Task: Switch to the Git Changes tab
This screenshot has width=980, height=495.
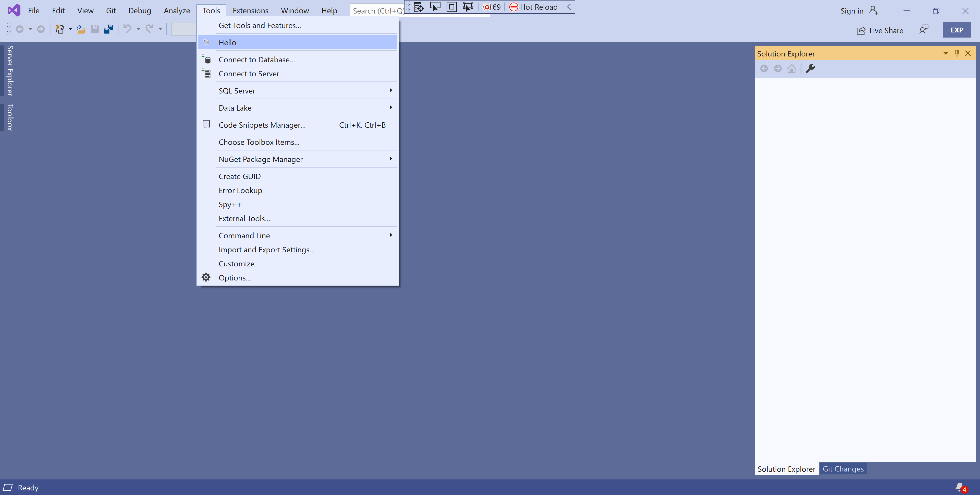Action: pyautogui.click(x=843, y=469)
